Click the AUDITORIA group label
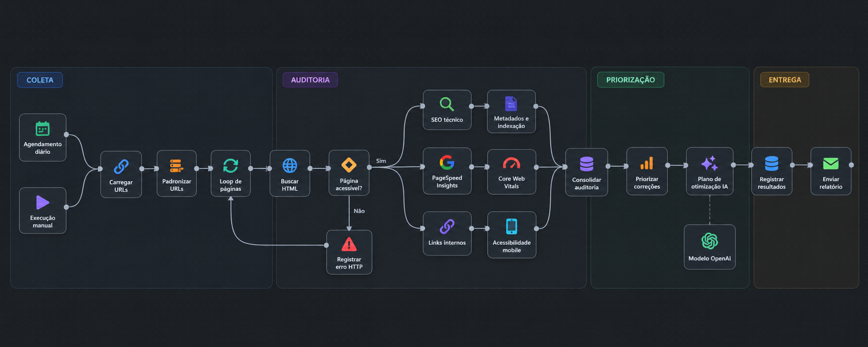868x347 pixels. 310,80
